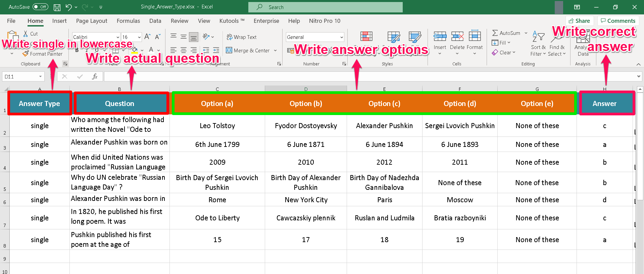The width and height of the screenshot is (644, 274).
Task: Click the Cut scissors icon
Action: (x=26, y=34)
